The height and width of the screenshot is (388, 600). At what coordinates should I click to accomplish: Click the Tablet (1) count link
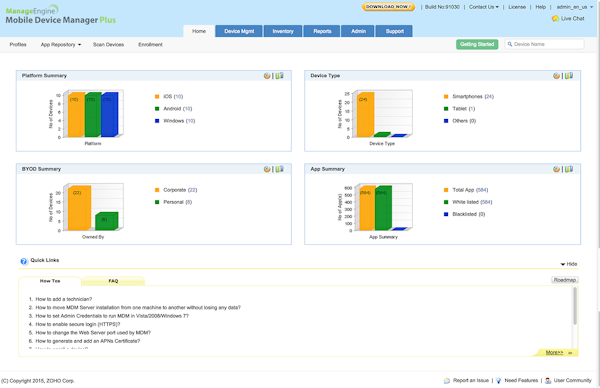(471, 109)
